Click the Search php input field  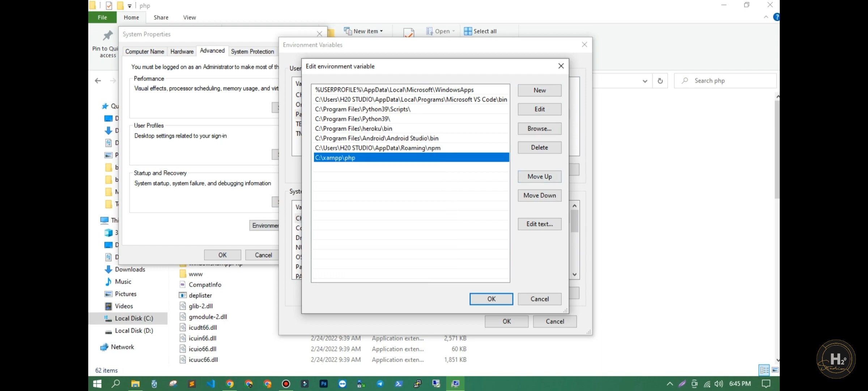point(725,81)
